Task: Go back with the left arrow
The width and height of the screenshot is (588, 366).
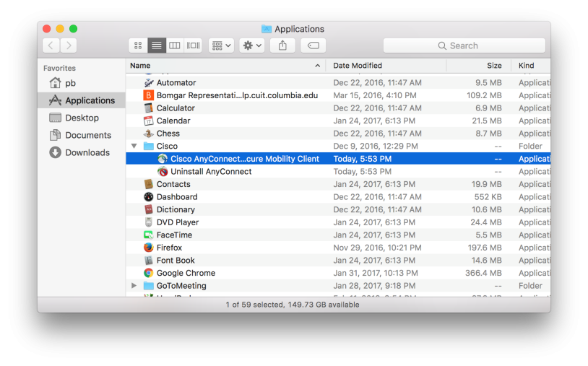Action: click(x=51, y=45)
